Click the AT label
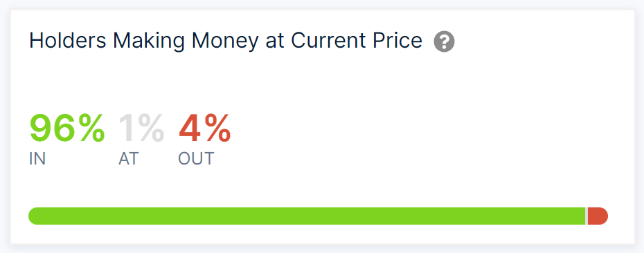This screenshot has height=253, width=644. 129,159
